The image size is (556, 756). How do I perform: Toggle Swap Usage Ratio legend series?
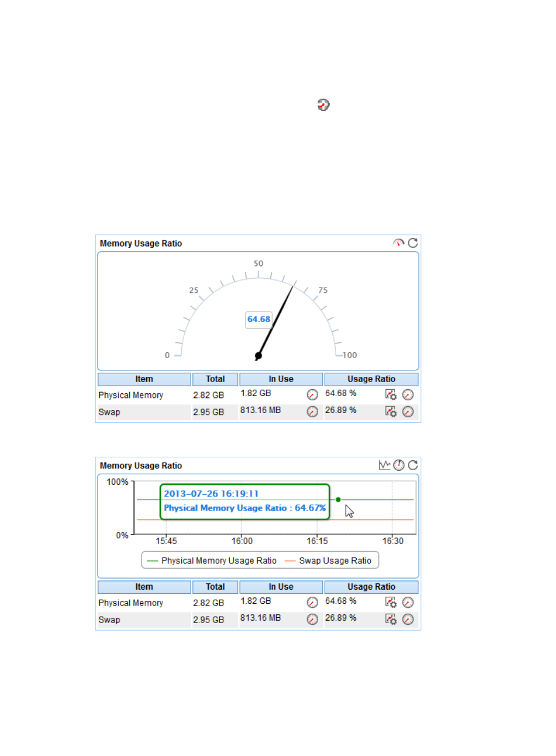click(x=328, y=561)
